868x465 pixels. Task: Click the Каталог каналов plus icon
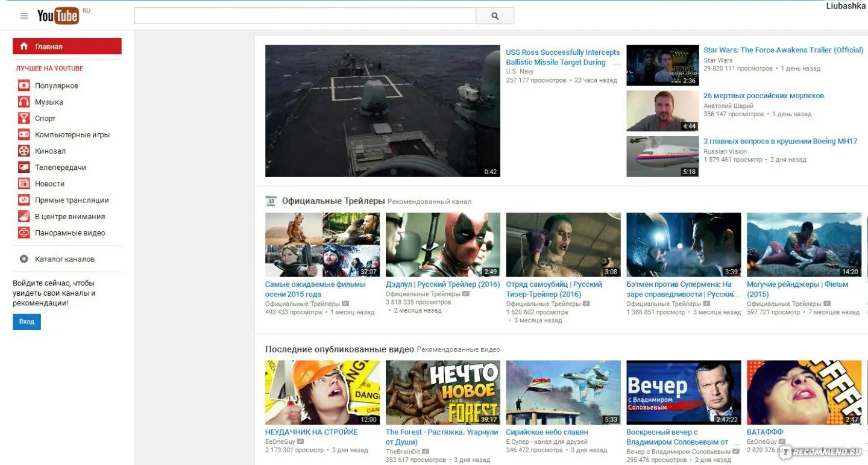[x=24, y=259]
